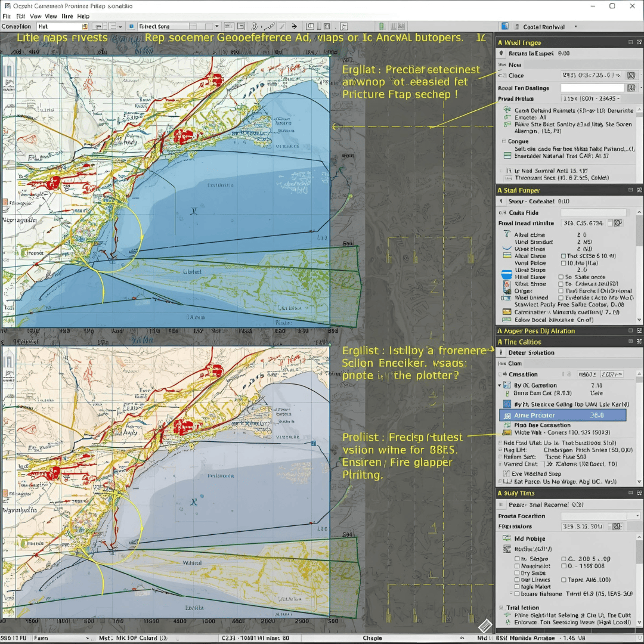Screen dimensions: 644x644
Task: Click the right arrow toolbar icon
Action: [x=294, y=27]
